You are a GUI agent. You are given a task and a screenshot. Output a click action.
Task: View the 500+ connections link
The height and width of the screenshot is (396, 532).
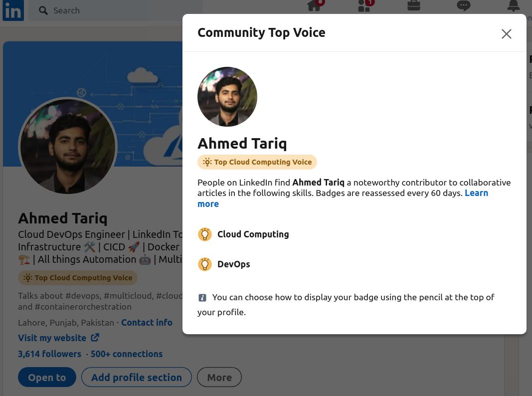tap(127, 354)
